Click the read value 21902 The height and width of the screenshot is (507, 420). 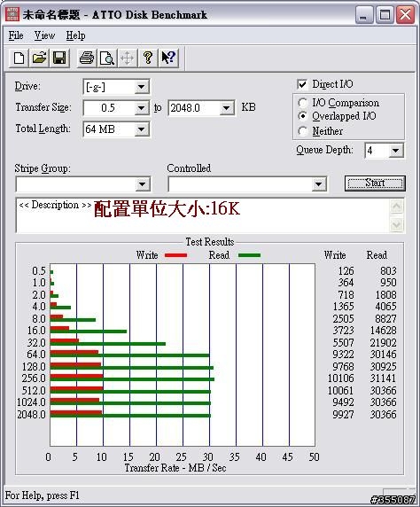point(383,342)
